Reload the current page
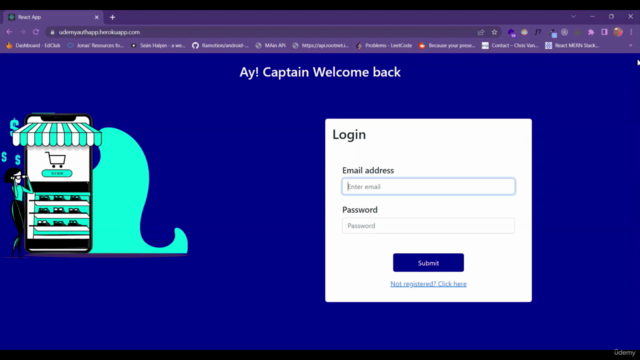Image resolution: width=640 pixels, height=360 pixels. point(36,32)
